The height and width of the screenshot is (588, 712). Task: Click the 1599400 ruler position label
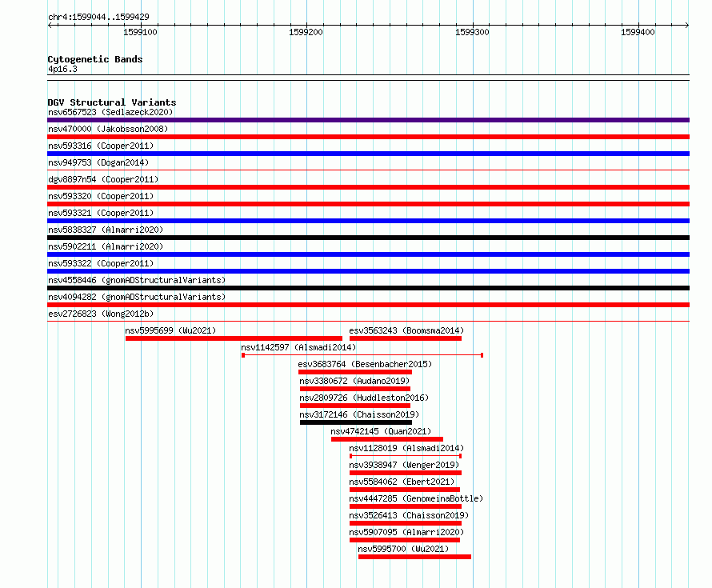coord(638,32)
